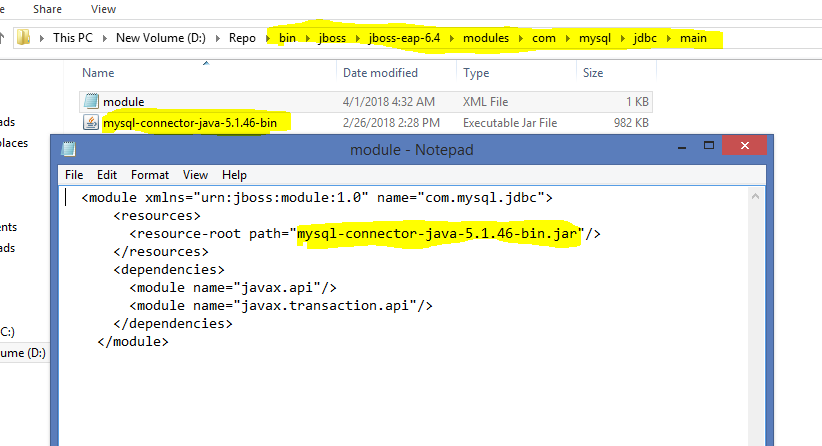
Task: Expand dropdown arrow after jboss-eap-6.4
Action: pyautogui.click(x=452, y=38)
